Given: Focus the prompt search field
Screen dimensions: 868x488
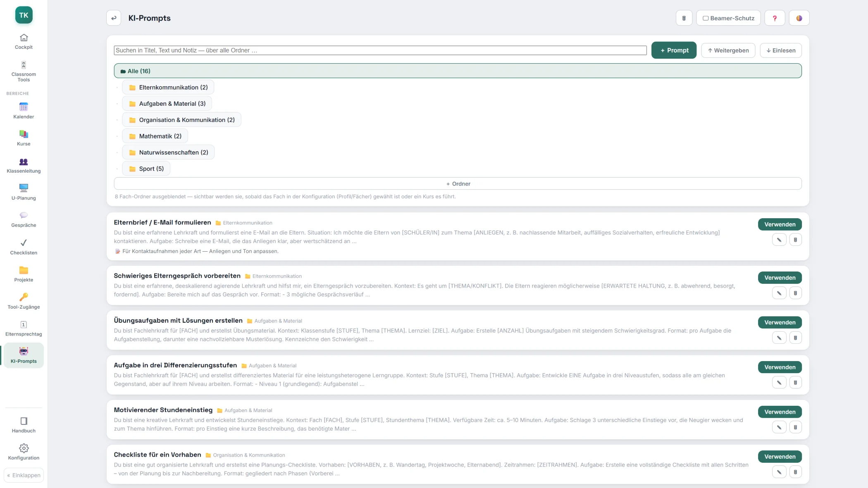Looking at the screenshot, I should coord(380,50).
